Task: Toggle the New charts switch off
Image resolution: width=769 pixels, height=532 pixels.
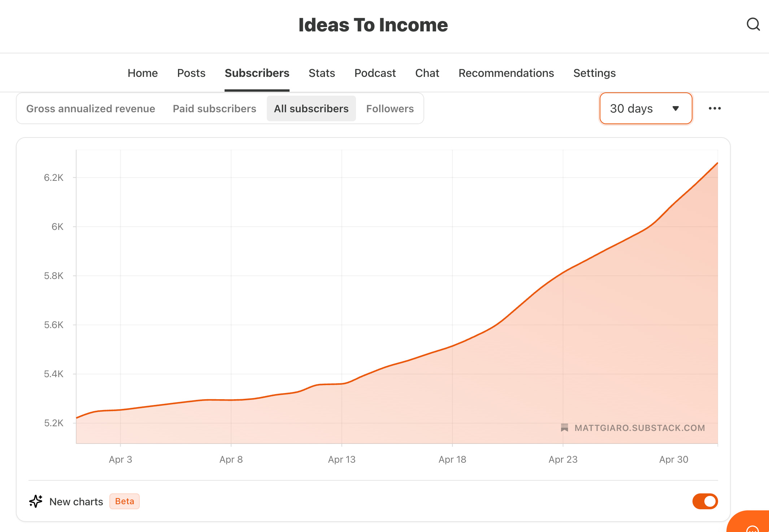Action: (x=705, y=501)
